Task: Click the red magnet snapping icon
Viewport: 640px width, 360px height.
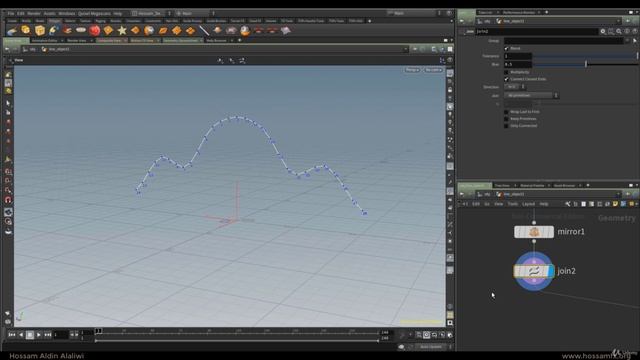Action: pos(8,200)
